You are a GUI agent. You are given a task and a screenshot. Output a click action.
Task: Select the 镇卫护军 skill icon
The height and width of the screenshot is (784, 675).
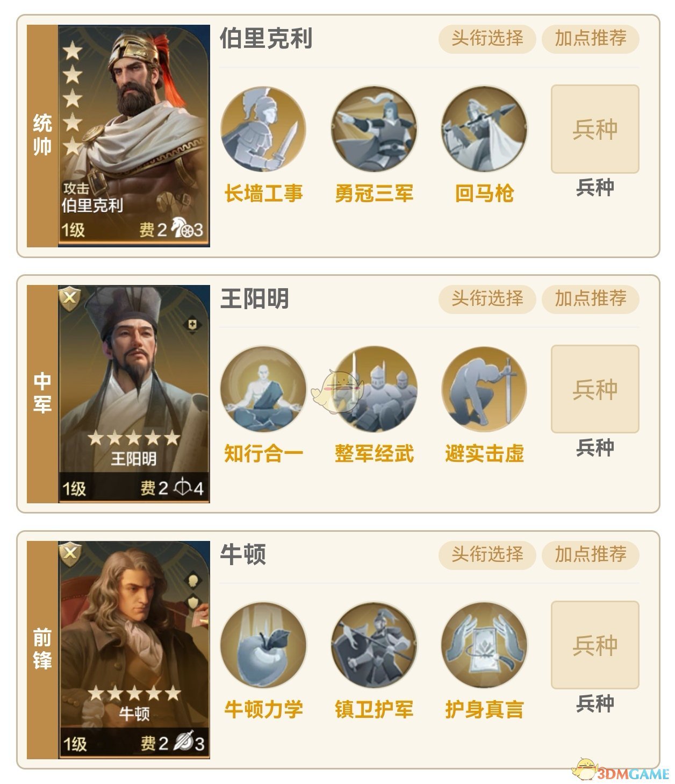[374, 645]
